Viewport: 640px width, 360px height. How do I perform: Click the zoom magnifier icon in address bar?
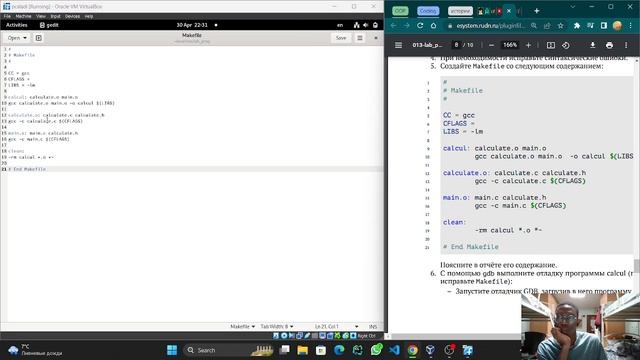[x=533, y=25]
